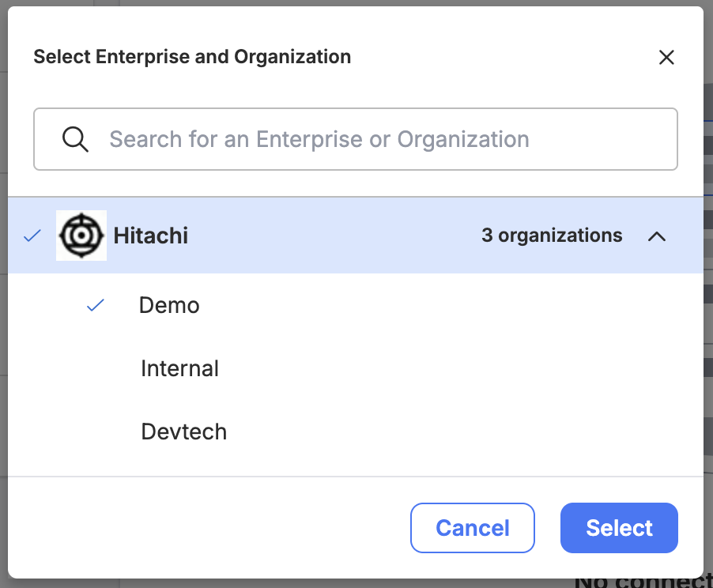Viewport: 713px width, 588px height.
Task: Cancel the organization selection
Action: (473, 528)
